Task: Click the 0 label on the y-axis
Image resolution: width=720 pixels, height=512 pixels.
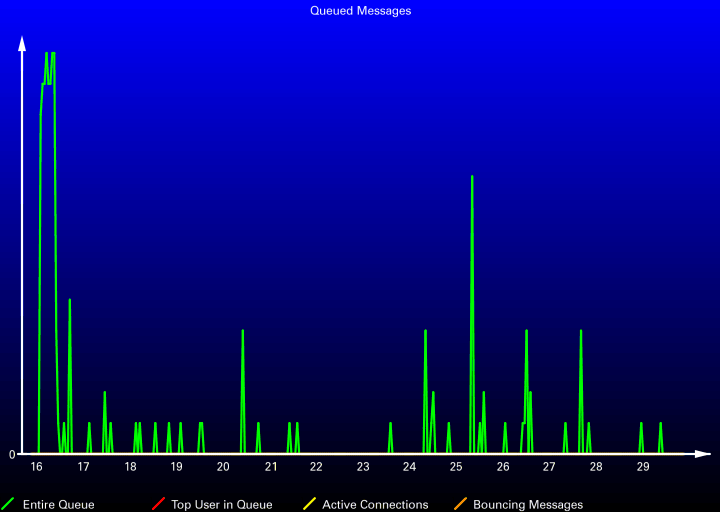Action: [12, 455]
